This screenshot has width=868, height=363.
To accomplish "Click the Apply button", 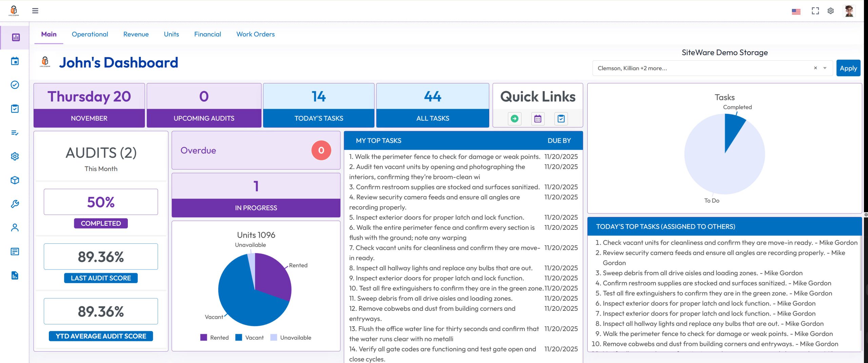I will pyautogui.click(x=848, y=68).
